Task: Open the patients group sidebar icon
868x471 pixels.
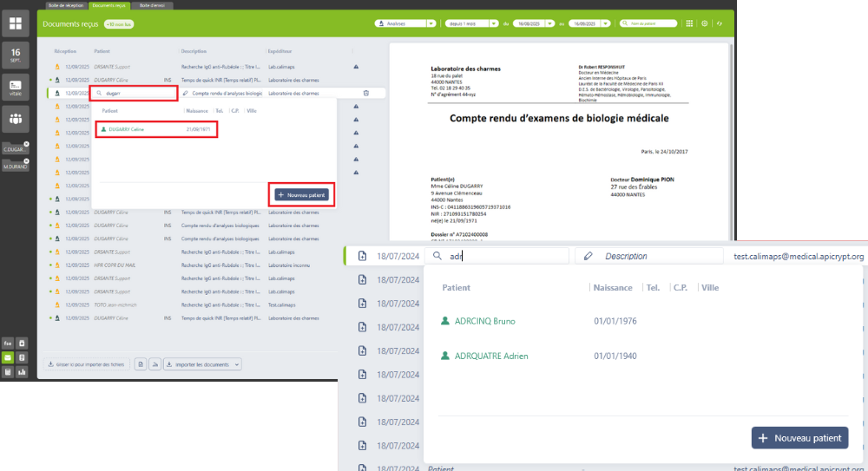Action: click(16, 119)
